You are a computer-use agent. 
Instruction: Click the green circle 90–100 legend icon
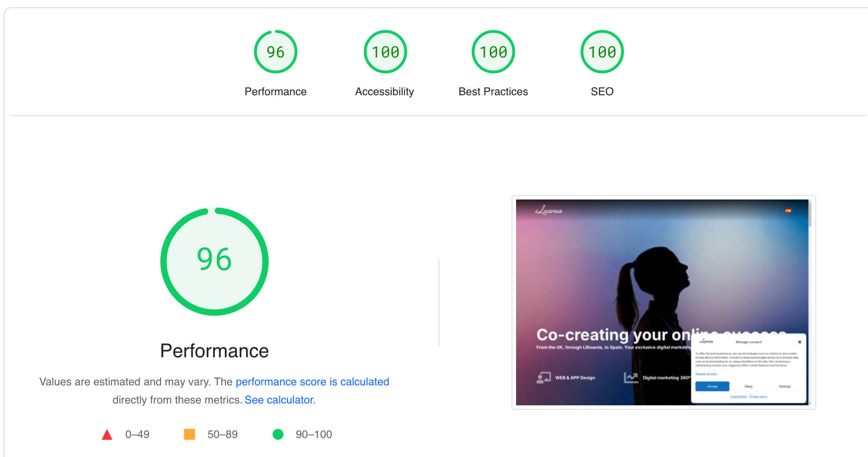pos(278,434)
